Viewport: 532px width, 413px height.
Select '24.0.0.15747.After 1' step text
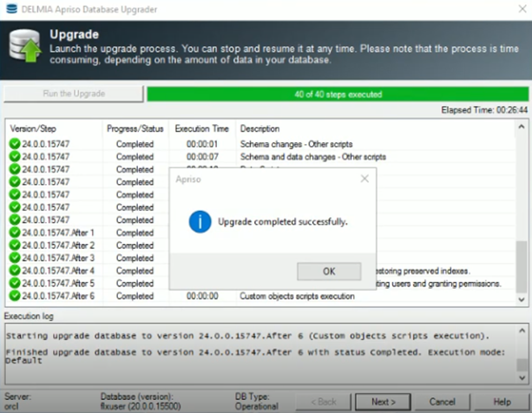tap(58, 233)
